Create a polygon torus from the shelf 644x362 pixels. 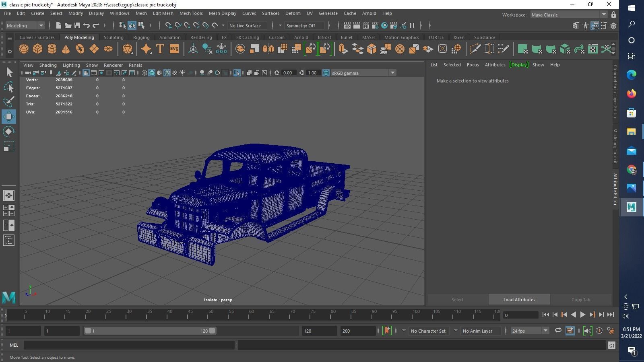(x=80, y=49)
